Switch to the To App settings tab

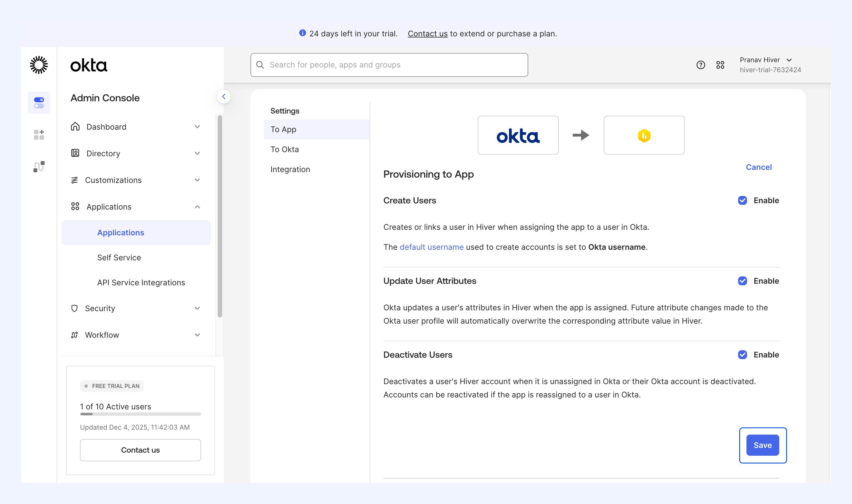[x=317, y=129]
